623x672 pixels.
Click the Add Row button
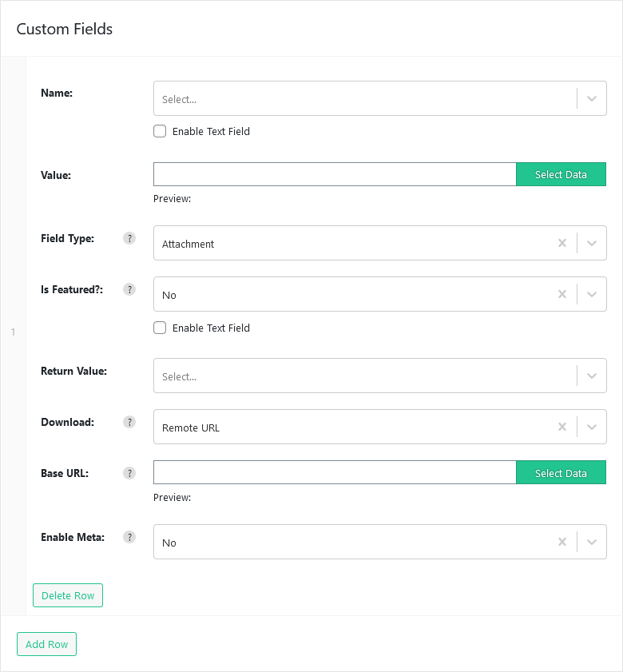tap(46, 644)
